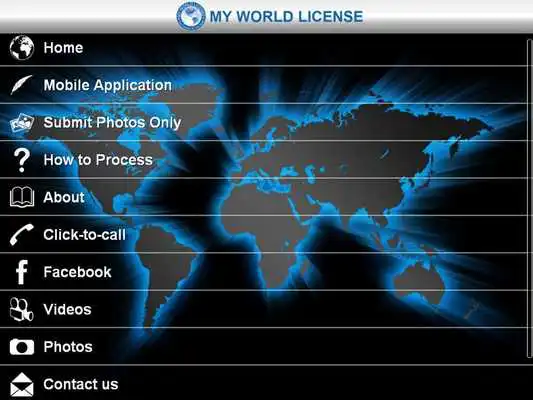Open the Photos menu entry
Screen dimensions: 533x400
tap(263, 347)
